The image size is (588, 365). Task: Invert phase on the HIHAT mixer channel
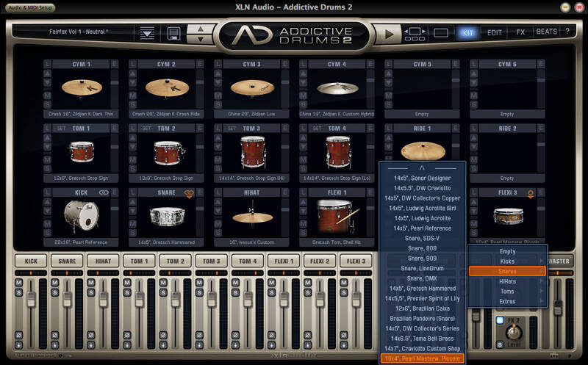[x=90, y=335]
